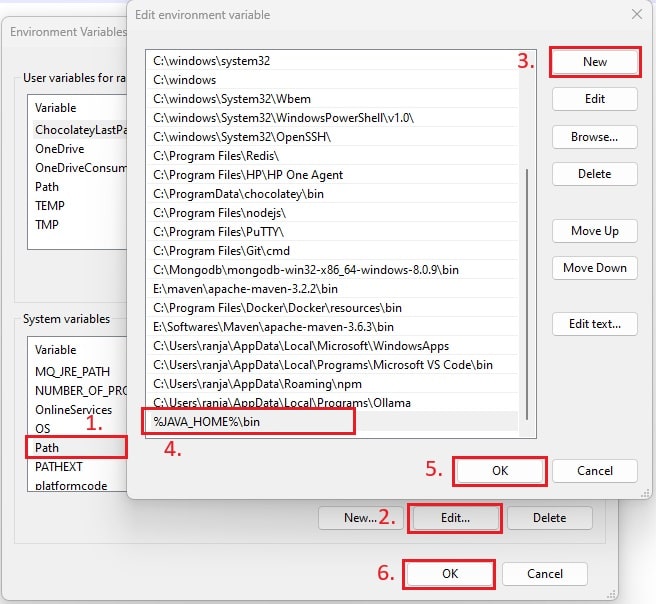Select the C:\Program Files\Redis\ entry
Viewport: 656px width, 604px height.
[x=332, y=156]
